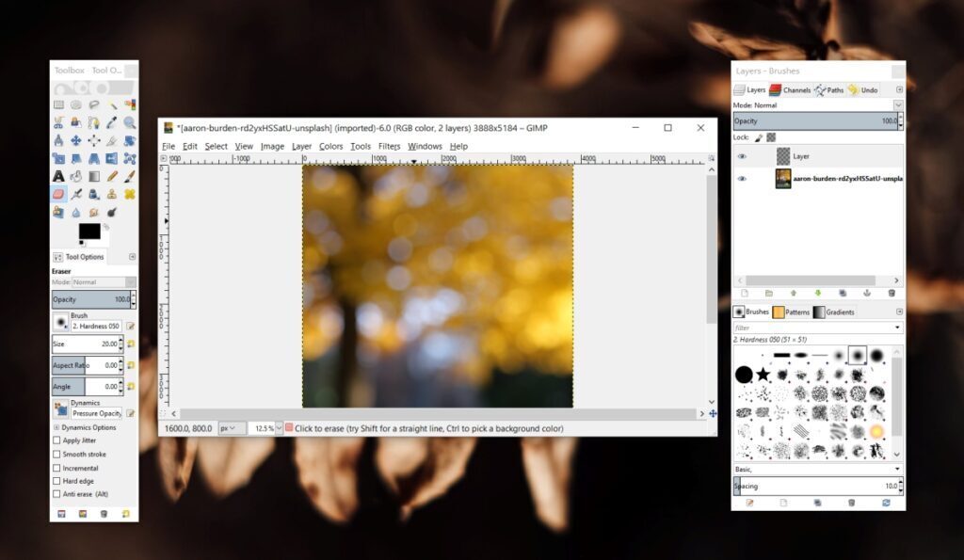Screen dimensions: 964x560
Task: Open the Eraser Mode dropdown in Tool Options
Action: click(104, 281)
